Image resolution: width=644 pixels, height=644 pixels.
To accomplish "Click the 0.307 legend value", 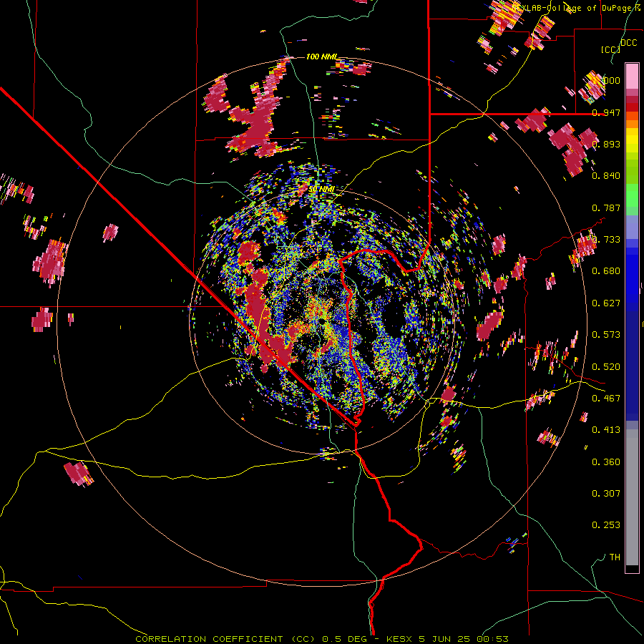I will tap(606, 493).
